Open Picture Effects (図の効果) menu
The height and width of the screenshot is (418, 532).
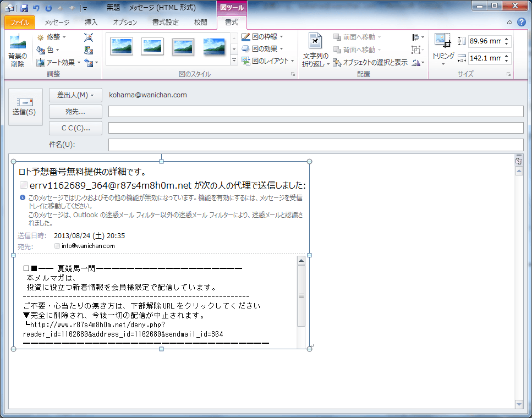point(262,49)
